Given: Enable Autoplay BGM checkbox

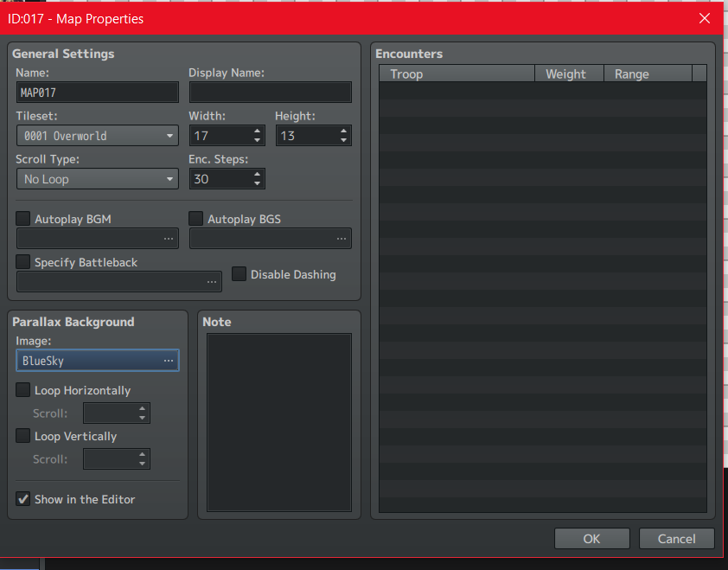Looking at the screenshot, I should point(22,218).
